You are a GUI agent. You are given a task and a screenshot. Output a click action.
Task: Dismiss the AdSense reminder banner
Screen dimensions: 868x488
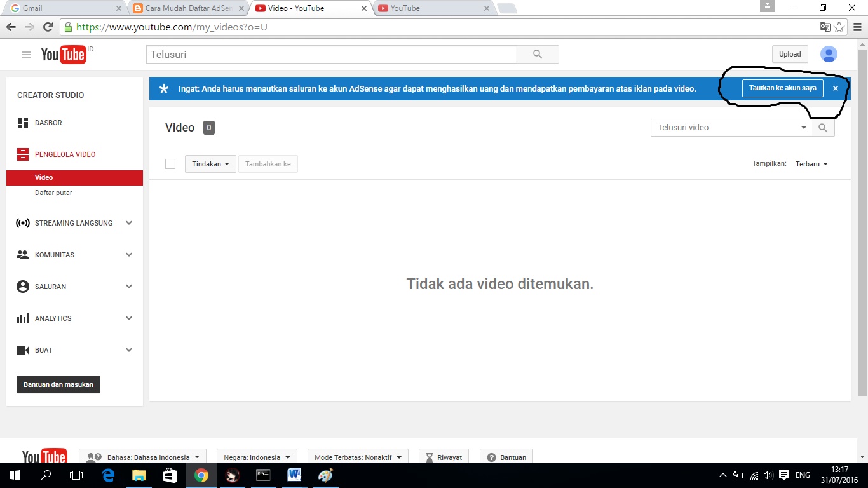[836, 88]
